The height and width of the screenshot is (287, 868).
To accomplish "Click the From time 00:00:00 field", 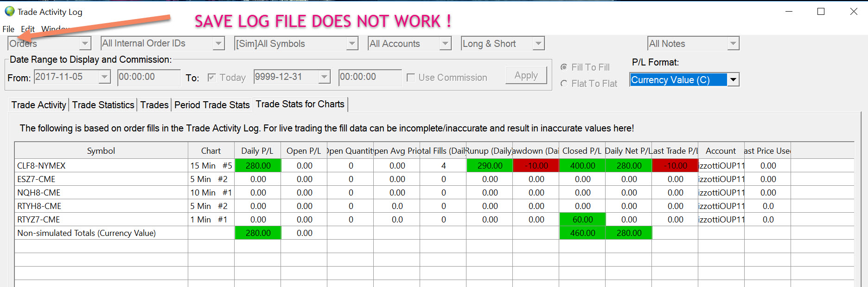I will coord(149,77).
